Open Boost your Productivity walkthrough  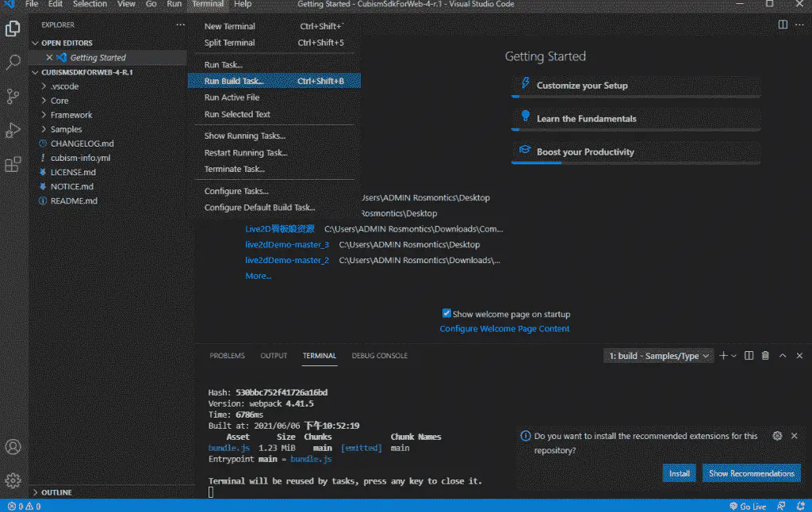click(636, 152)
